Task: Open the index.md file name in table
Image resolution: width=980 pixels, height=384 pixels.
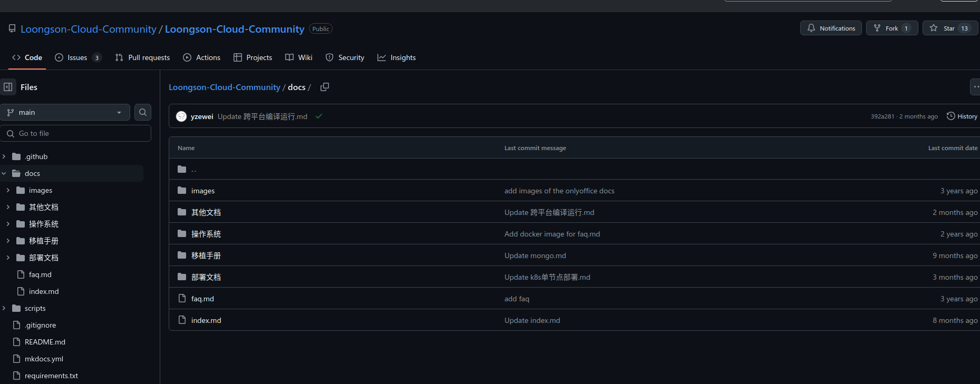Action: pos(206,320)
